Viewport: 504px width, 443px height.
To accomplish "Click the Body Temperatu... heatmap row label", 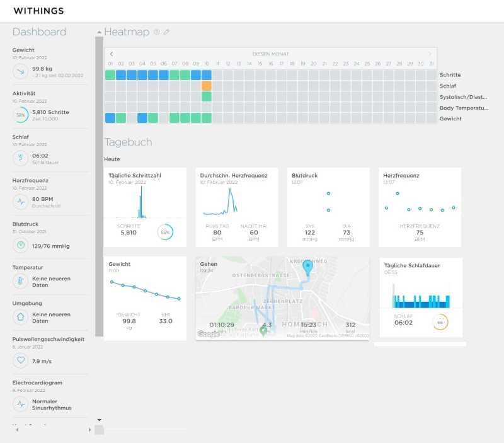I will point(464,108).
